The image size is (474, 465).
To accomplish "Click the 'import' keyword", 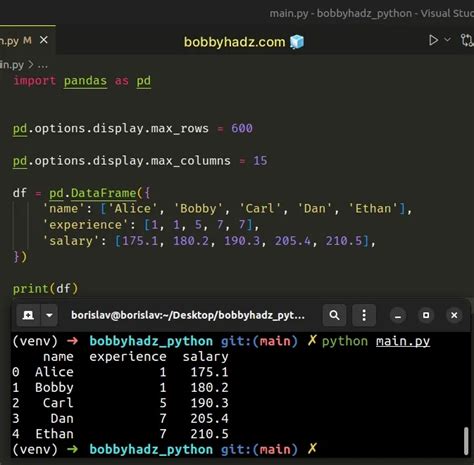I will (x=34, y=81).
